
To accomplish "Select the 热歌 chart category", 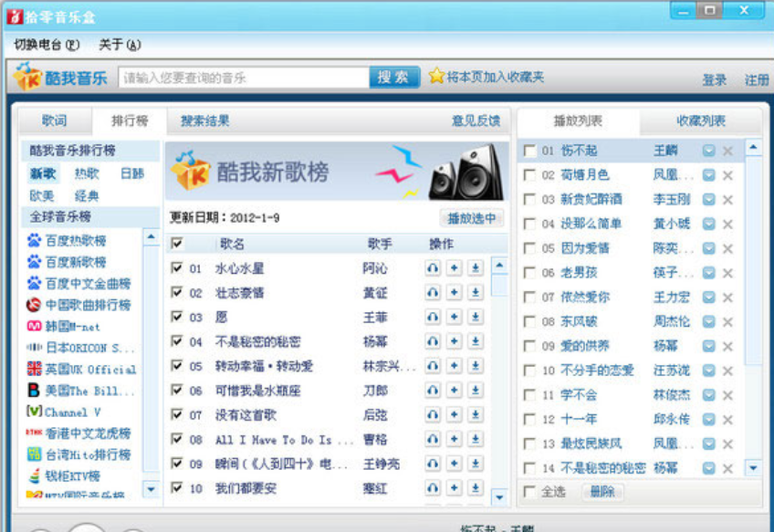I will pos(87,173).
